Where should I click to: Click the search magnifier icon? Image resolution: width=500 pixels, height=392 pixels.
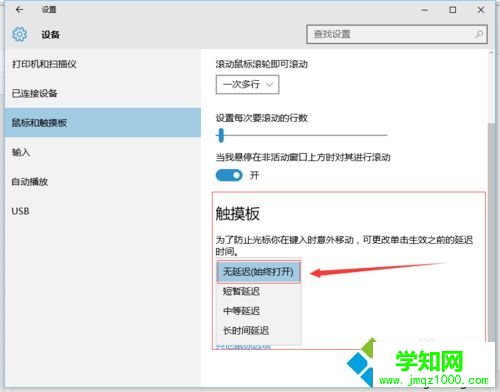pos(479,34)
